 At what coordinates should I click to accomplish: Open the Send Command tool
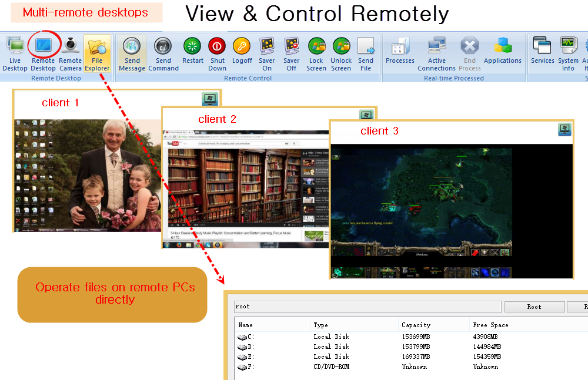(x=163, y=53)
